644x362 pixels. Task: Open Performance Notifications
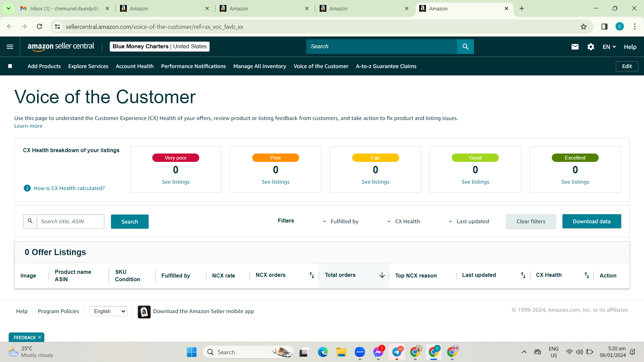click(x=194, y=66)
